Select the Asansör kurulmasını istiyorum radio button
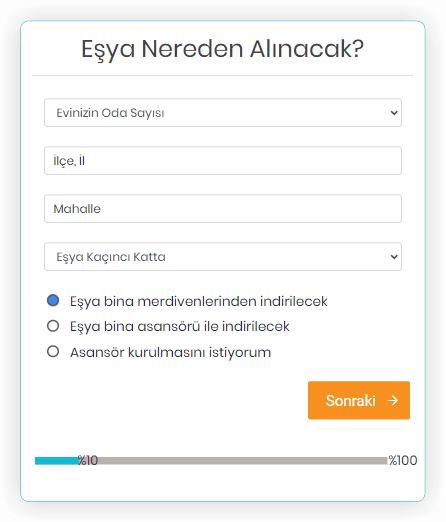The image size is (446, 522). click(x=53, y=351)
